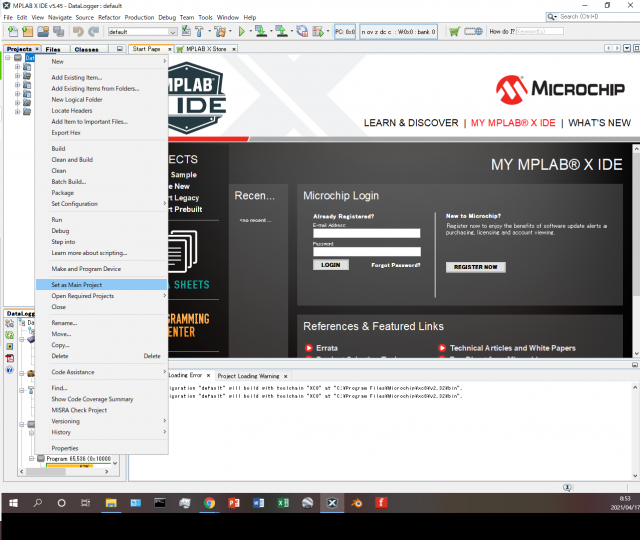The width and height of the screenshot is (640, 540).
Task: Click the Set Project Configuration checklist icon
Action: (x=186, y=31)
